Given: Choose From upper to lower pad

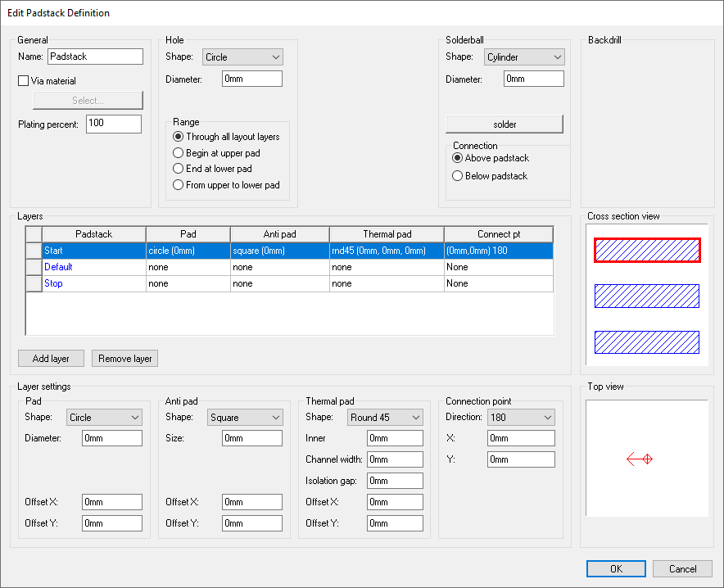Looking at the screenshot, I should [x=178, y=184].
